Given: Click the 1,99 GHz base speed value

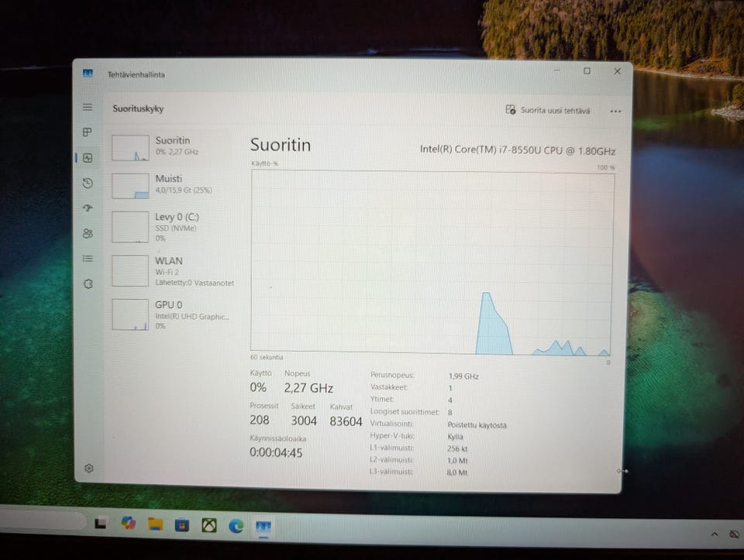Looking at the screenshot, I should coord(463,376).
